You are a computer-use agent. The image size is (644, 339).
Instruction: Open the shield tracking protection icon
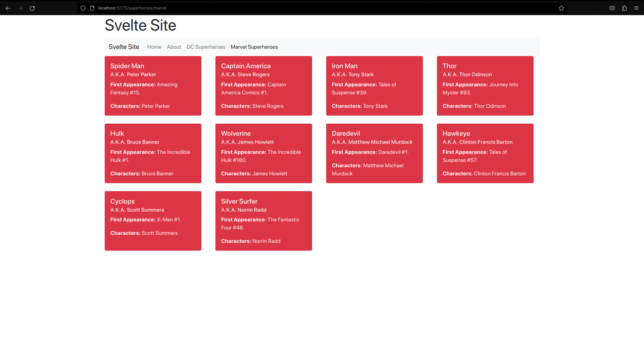click(83, 8)
